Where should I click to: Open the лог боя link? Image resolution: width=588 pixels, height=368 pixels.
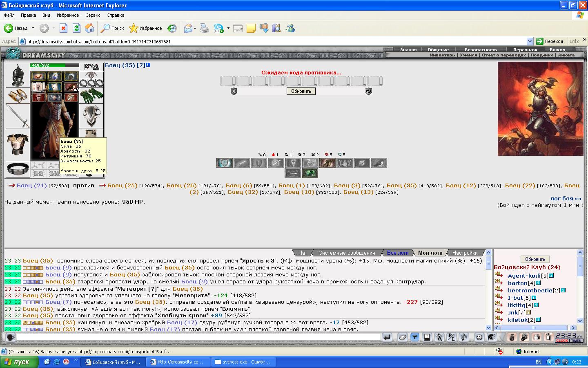pos(566,198)
